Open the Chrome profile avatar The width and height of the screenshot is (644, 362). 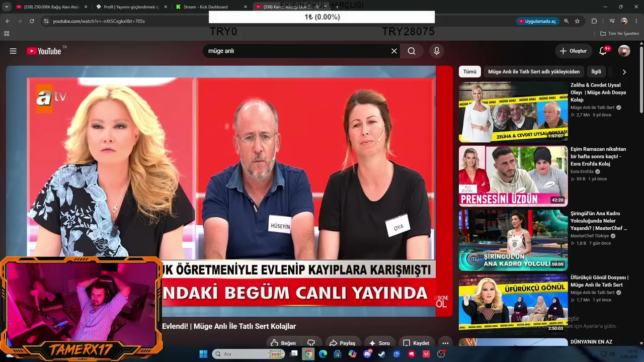[624, 21]
